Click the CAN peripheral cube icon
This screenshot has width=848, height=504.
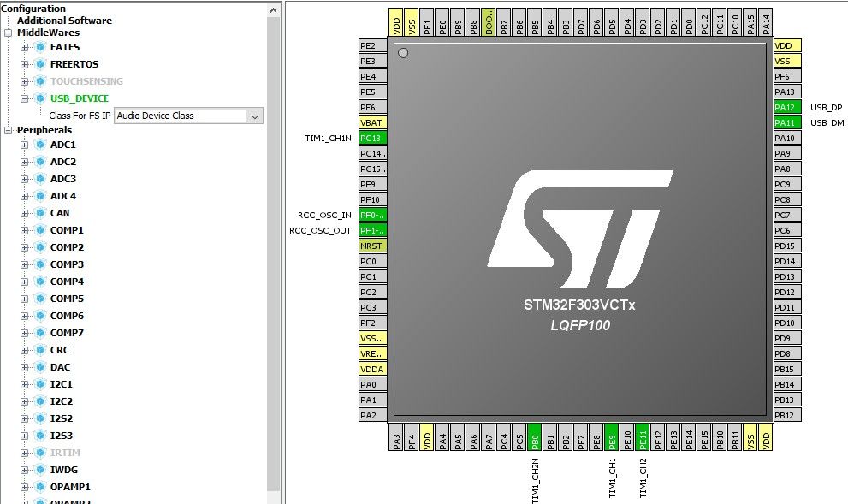tap(40, 213)
